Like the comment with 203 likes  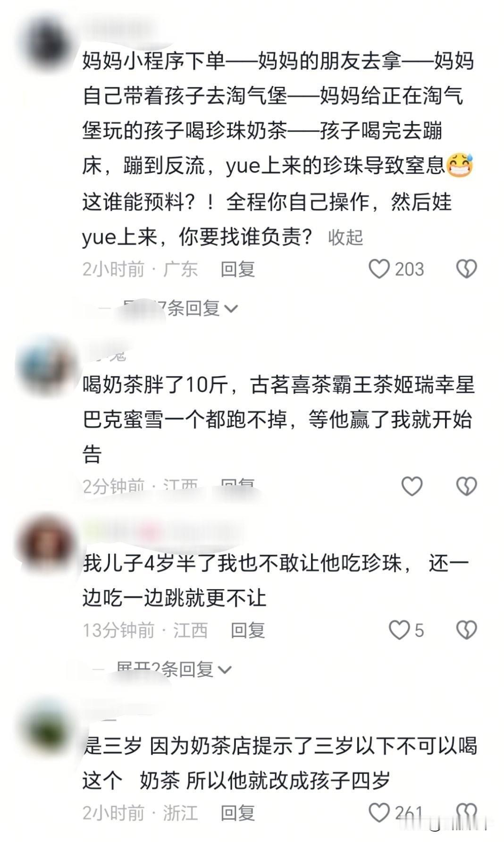pos(379,269)
